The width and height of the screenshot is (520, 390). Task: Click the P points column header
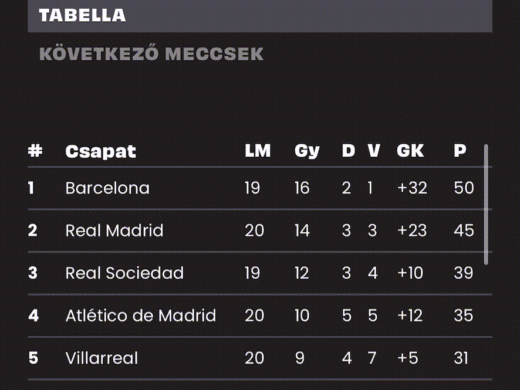click(460, 151)
